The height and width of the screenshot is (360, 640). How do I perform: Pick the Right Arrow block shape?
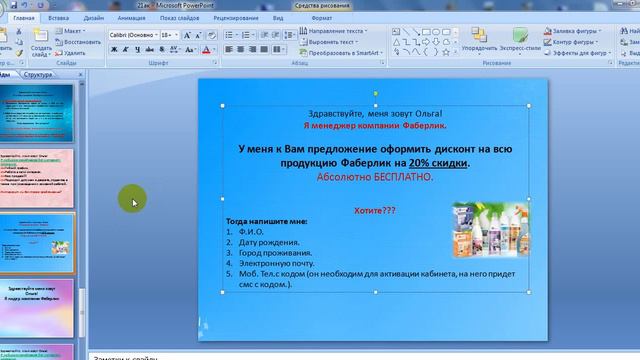point(426,42)
